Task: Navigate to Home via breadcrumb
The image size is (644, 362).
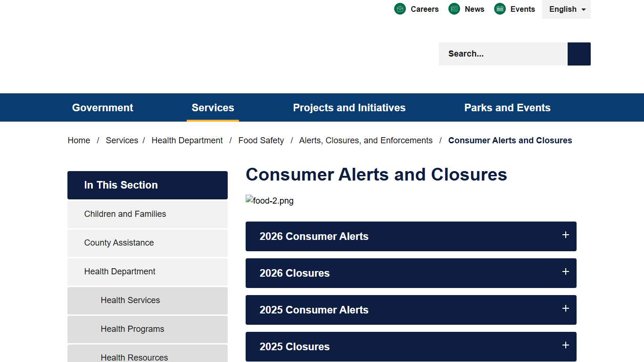Action: (x=79, y=140)
